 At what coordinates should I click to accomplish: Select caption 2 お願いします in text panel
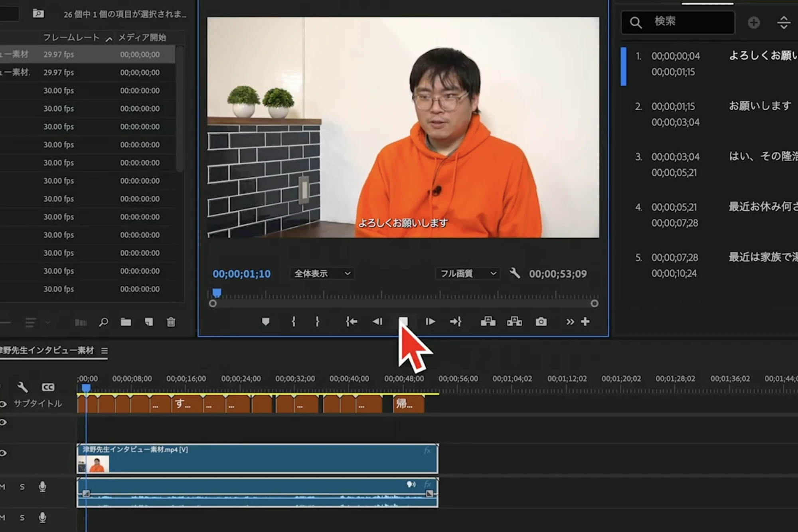coord(760,106)
